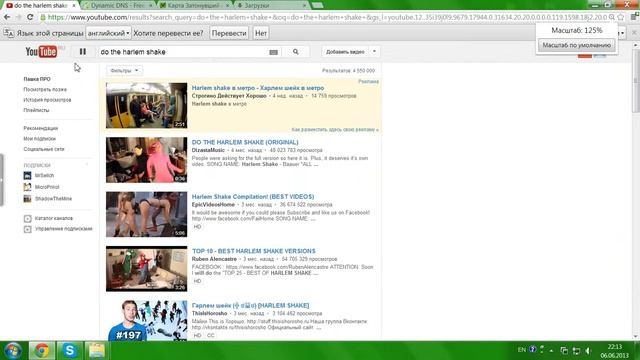Click the browser address bar URL
This screenshot has width=640, height=360.
(x=327, y=17)
